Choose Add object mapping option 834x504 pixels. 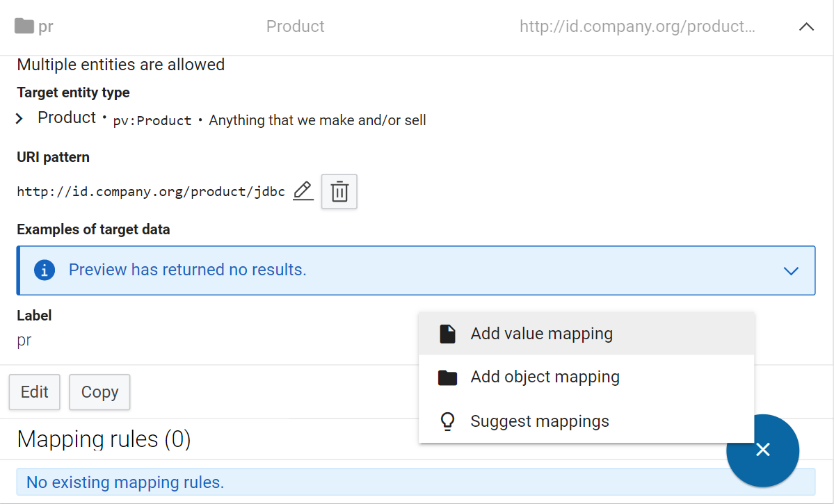point(545,377)
